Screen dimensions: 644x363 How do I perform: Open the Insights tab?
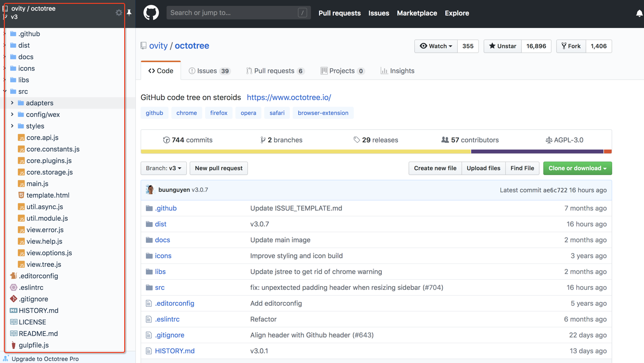(x=398, y=71)
